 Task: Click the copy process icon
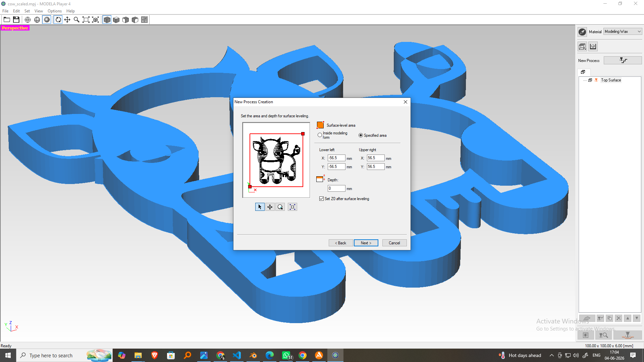pos(609,318)
